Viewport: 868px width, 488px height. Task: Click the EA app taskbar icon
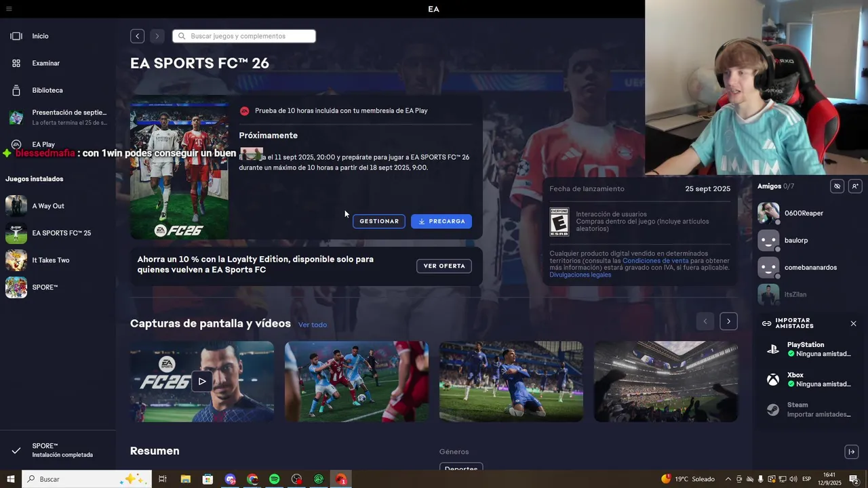click(x=341, y=479)
